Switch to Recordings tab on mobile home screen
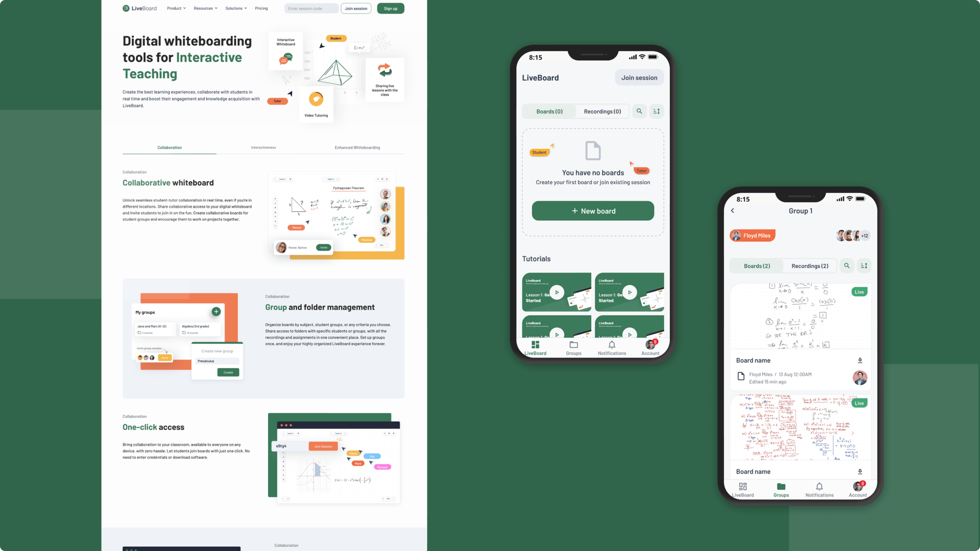 [602, 111]
